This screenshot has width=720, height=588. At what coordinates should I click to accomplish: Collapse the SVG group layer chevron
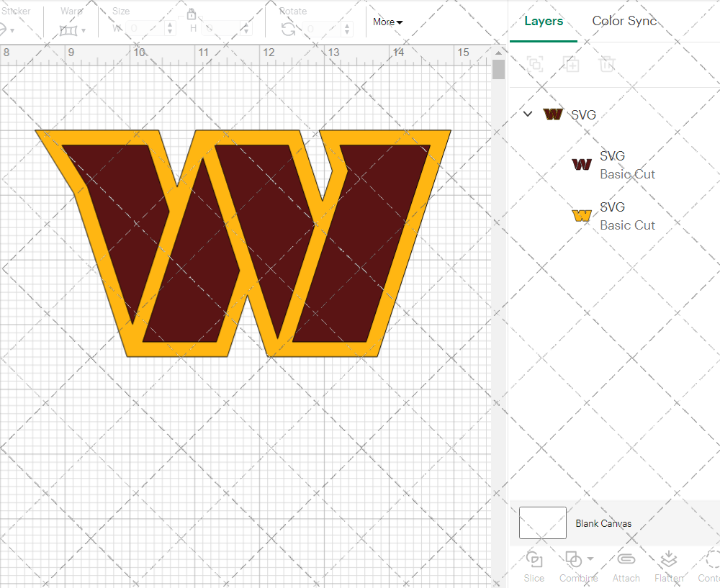tap(528, 114)
